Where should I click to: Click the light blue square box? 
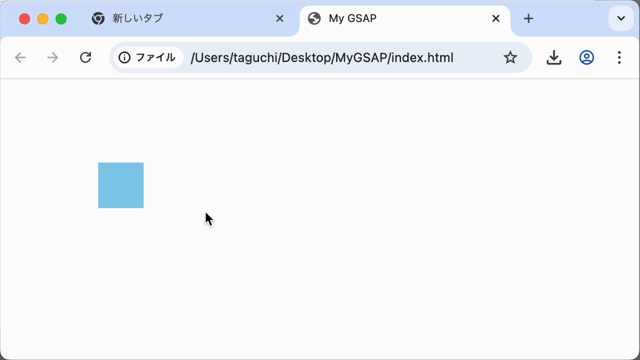[x=121, y=185]
